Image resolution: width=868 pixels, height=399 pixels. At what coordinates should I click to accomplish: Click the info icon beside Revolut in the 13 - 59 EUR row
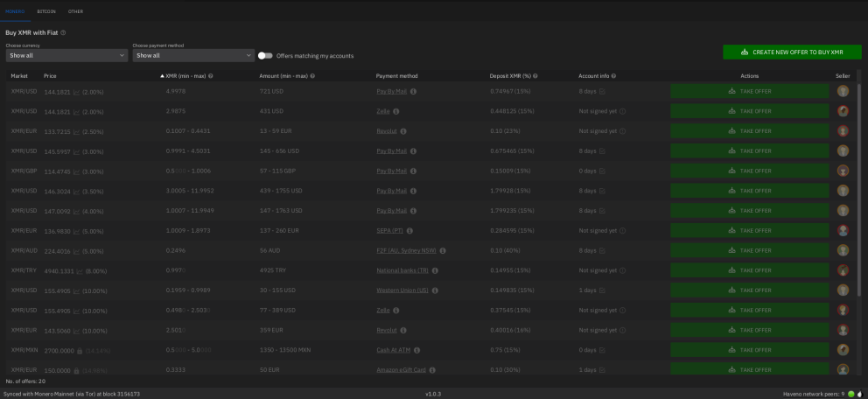(x=403, y=131)
